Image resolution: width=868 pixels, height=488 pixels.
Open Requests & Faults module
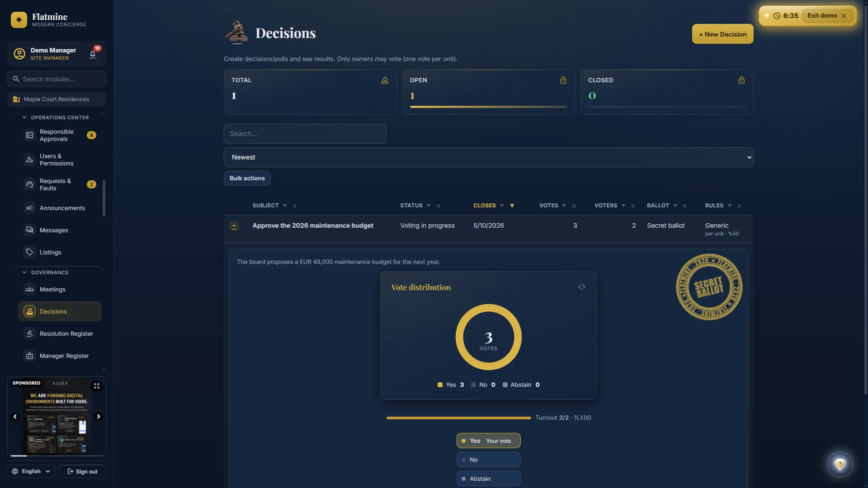pos(60,184)
